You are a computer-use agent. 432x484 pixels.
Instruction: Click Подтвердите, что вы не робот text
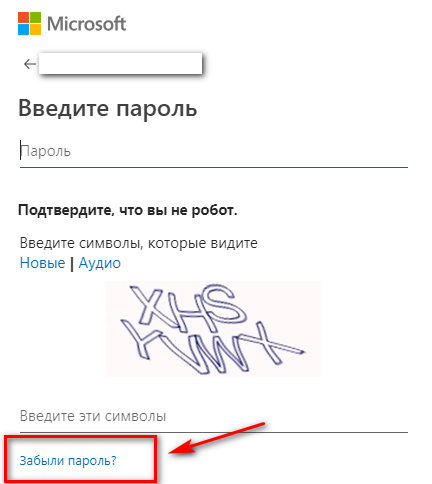128,210
